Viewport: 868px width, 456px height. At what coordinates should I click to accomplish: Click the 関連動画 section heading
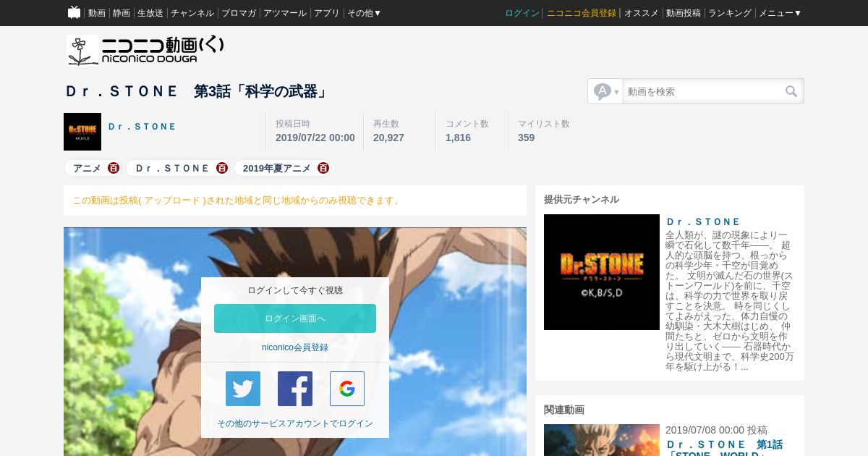[x=564, y=410]
